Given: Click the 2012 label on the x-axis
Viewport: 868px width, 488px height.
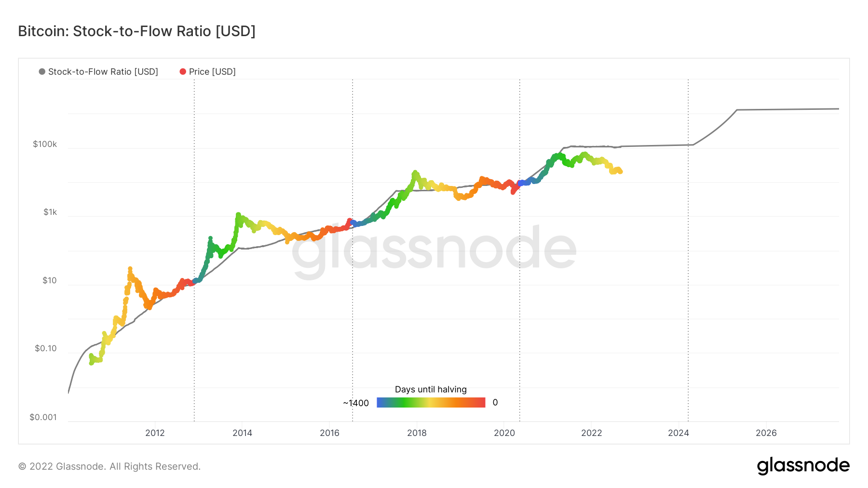Looking at the screenshot, I should [155, 433].
